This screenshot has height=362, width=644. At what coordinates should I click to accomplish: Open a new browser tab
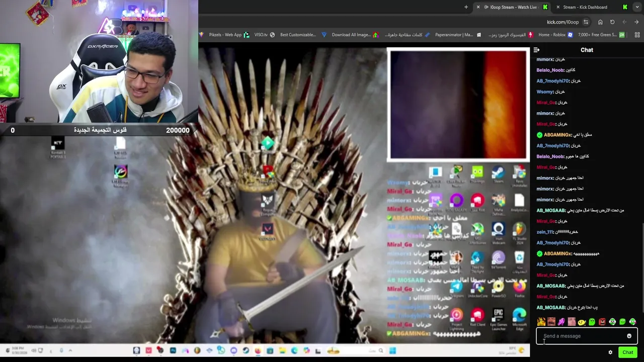pos(466,7)
